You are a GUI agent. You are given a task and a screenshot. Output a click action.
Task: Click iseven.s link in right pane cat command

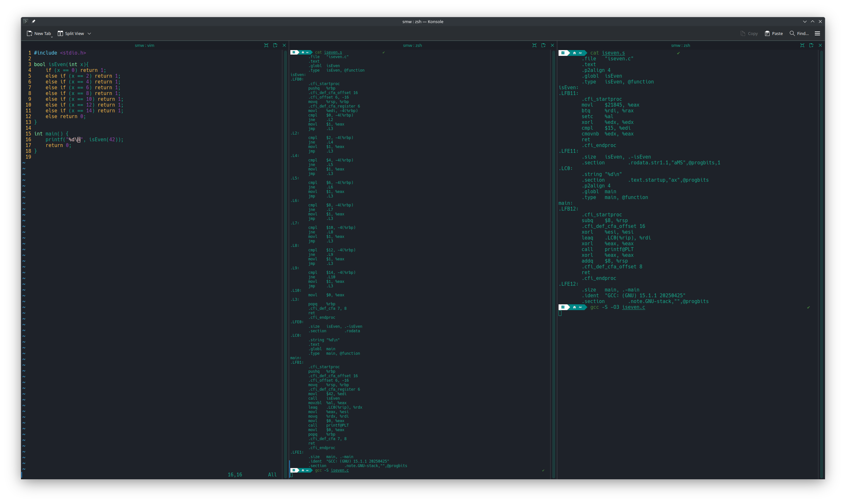[613, 53]
